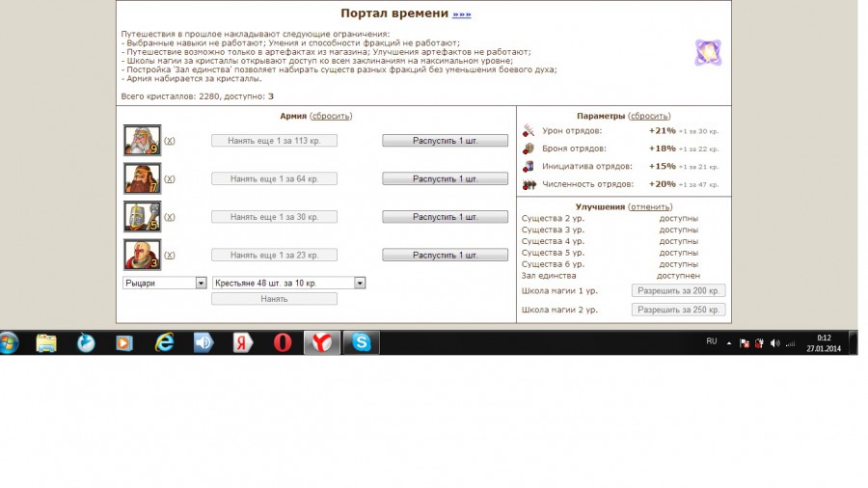The width and height of the screenshot is (868, 488).
Task: Reset parameters via сбросить link next to Параметры
Action: coord(649,116)
